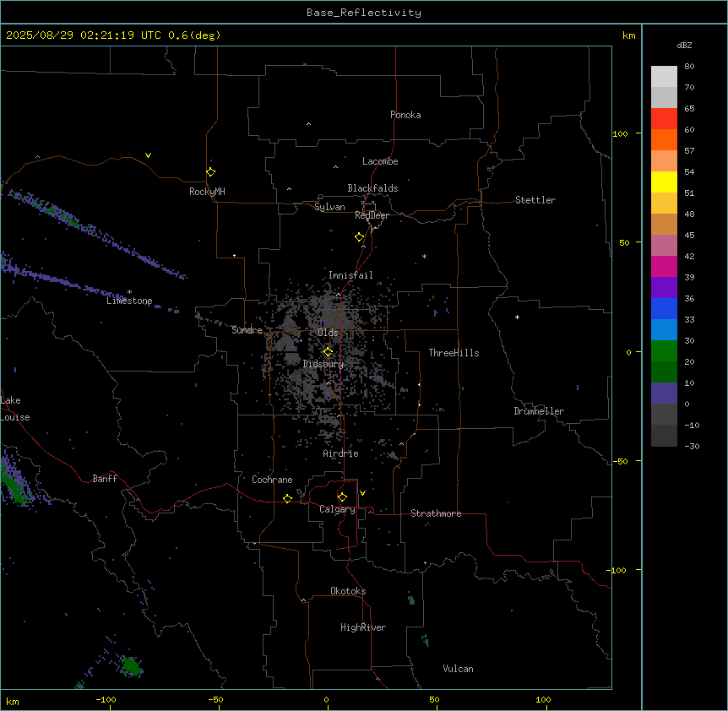
Task: Click the Airdrie city label
Action: pyautogui.click(x=340, y=453)
